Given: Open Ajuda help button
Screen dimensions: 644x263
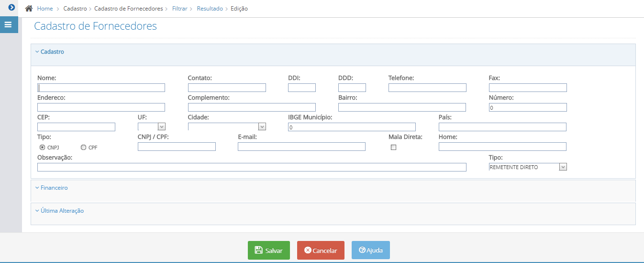Looking at the screenshot, I should 371,250.
